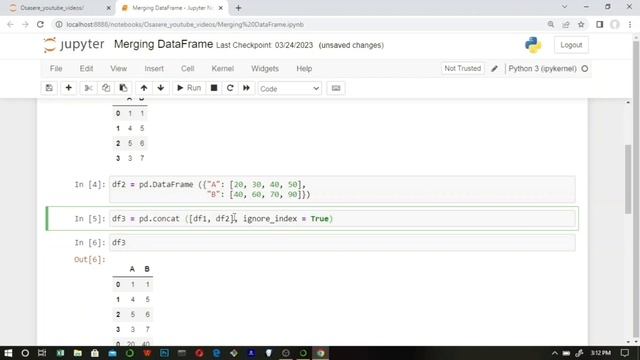Restart the kernel icon
This screenshot has height=360, width=640.
230,88
